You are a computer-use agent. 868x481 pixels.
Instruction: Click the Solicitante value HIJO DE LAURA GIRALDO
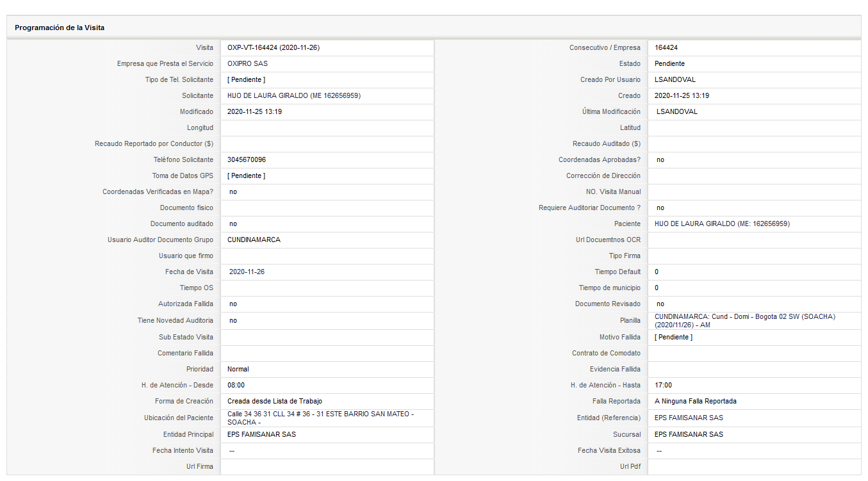pos(294,96)
